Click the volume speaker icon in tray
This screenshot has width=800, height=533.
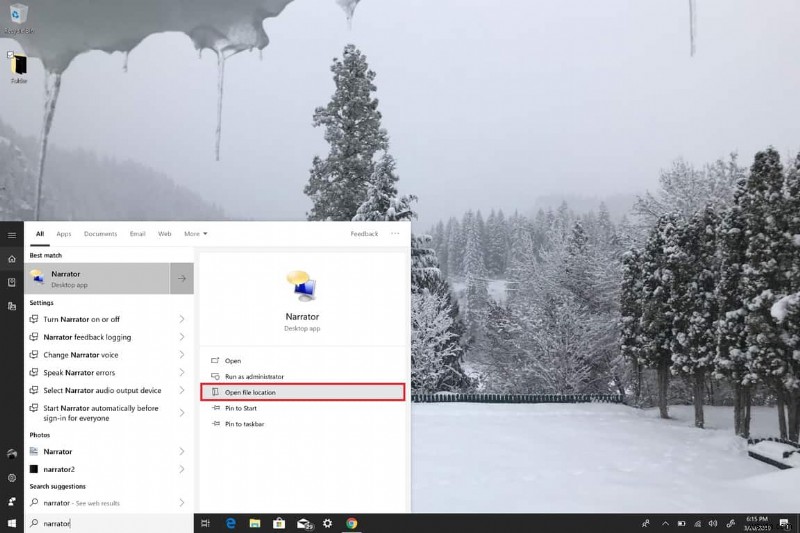713,523
